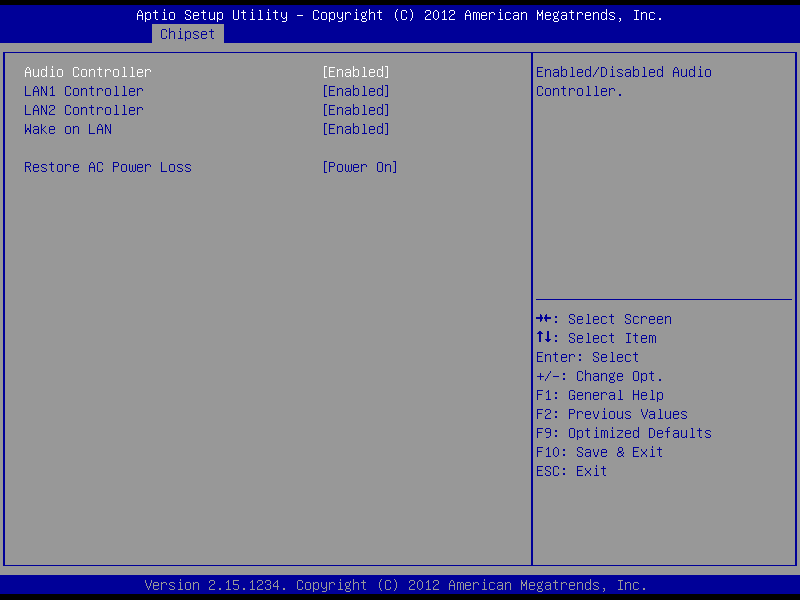Click the Select Item arrows hint

click(x=596, y=338)
